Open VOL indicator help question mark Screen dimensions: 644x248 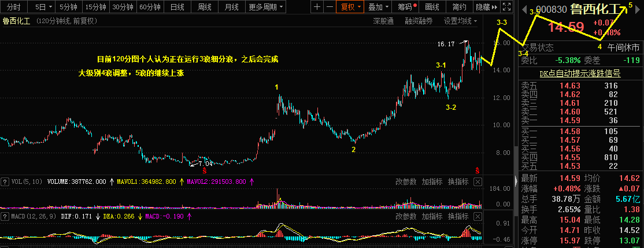coord(5,181)
